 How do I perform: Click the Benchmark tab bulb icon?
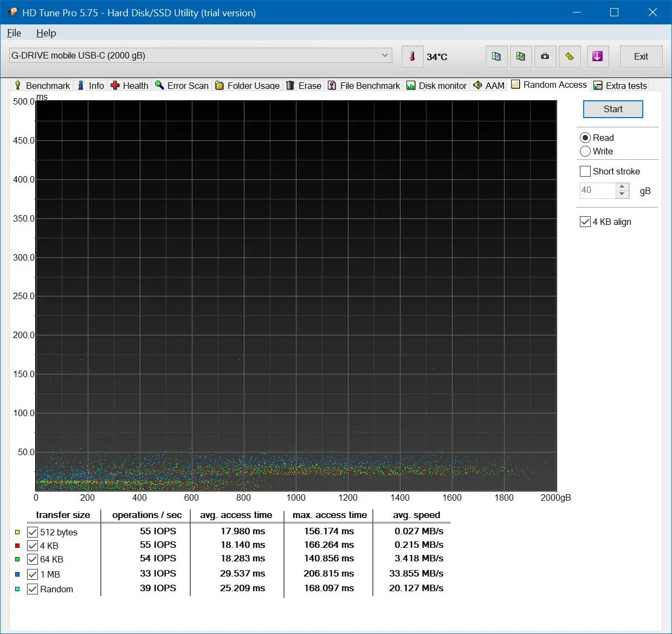pyautogui.click(x=17, y=85)
